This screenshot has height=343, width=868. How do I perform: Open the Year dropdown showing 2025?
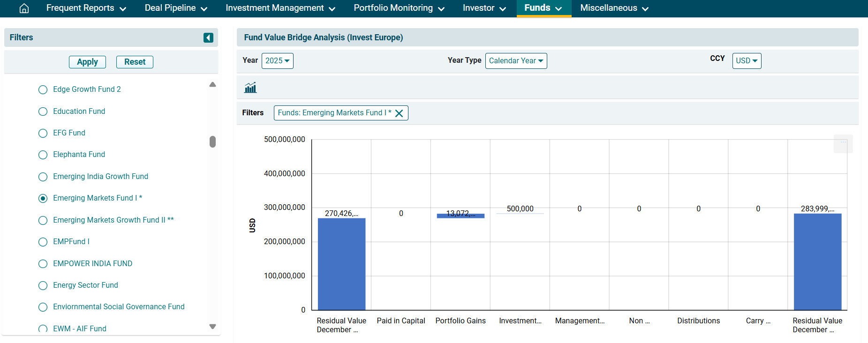pos(277,61)
